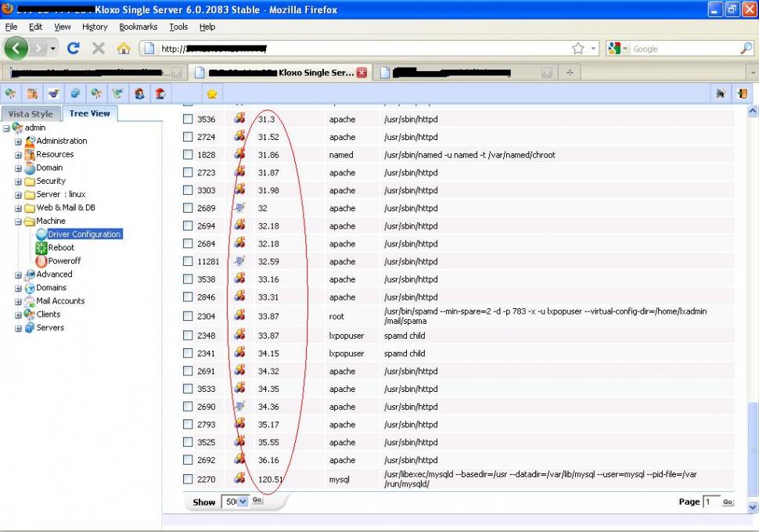Click the Page number input field

pos(710,502)
